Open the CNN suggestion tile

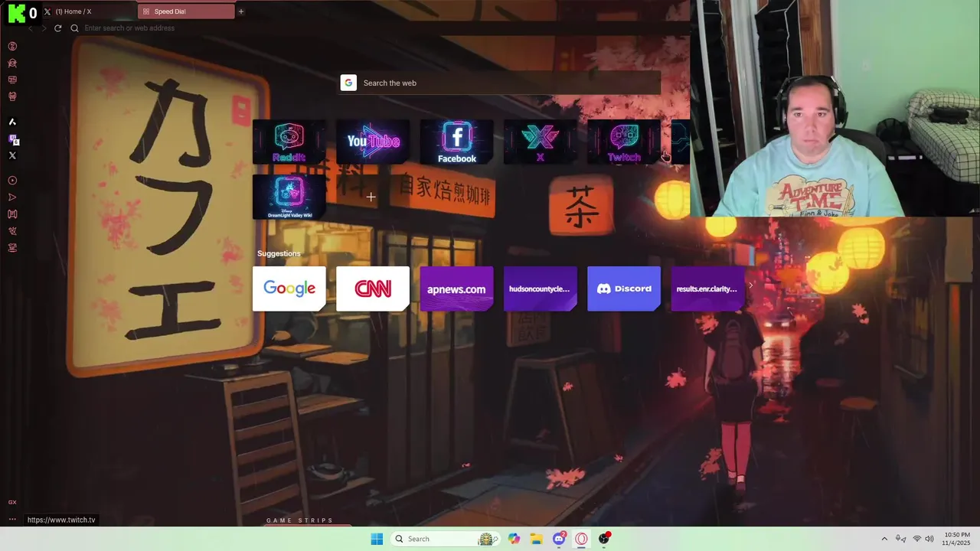click(x=373, y=289)
